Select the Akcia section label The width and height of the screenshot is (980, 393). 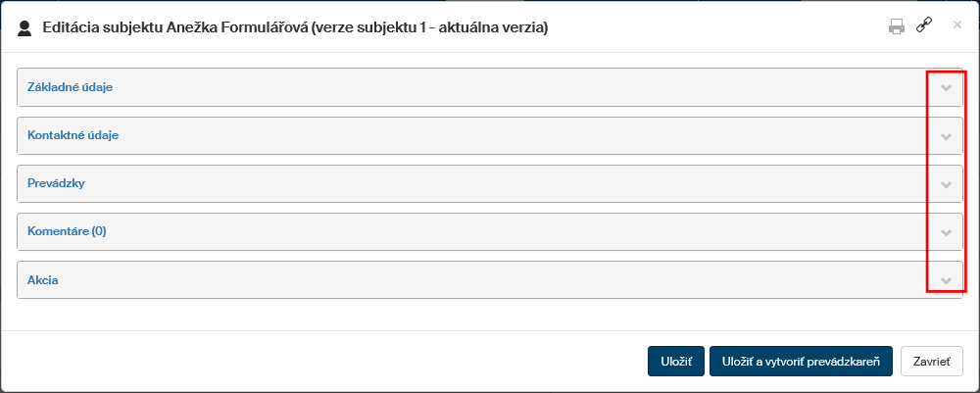(43, 280)
